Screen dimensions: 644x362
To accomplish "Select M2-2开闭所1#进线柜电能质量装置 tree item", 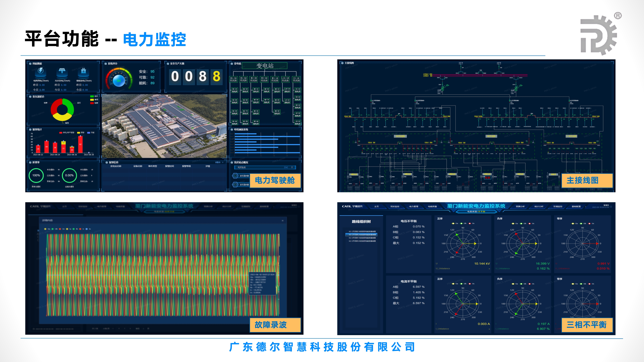I will 362,232.
